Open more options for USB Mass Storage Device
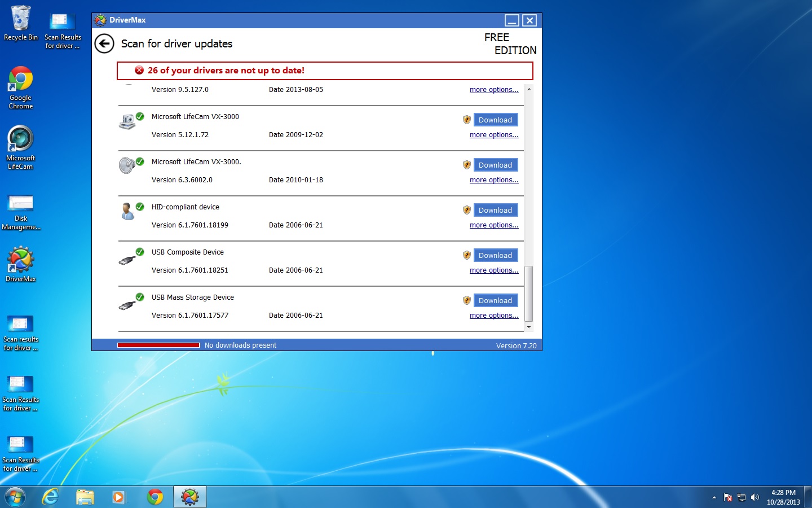This screenshot has width=812, height=508. (494, 316)
